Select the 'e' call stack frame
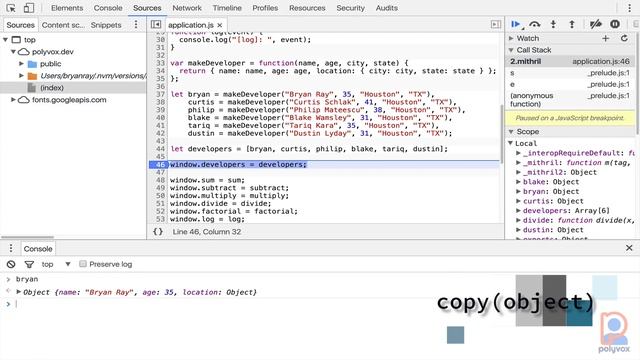The width and height of the screenshot is (640, 360). [x=570, y=84]
